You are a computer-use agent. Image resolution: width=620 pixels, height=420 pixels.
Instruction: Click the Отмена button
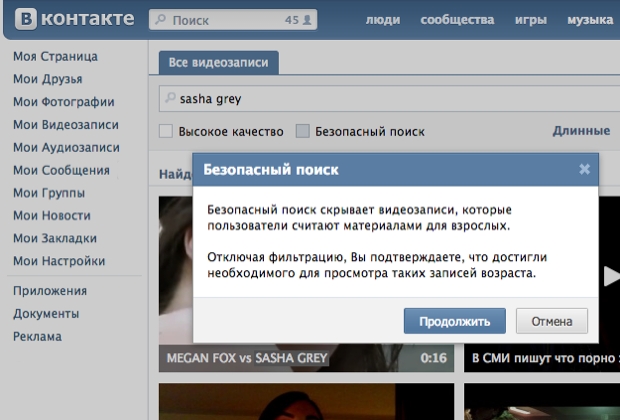pos(552,321)
